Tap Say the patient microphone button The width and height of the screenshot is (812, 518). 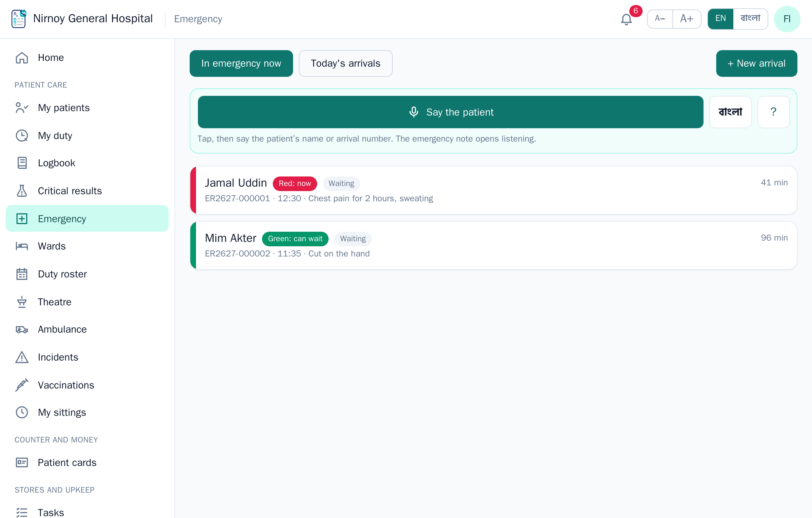click(x=450, y=112)
